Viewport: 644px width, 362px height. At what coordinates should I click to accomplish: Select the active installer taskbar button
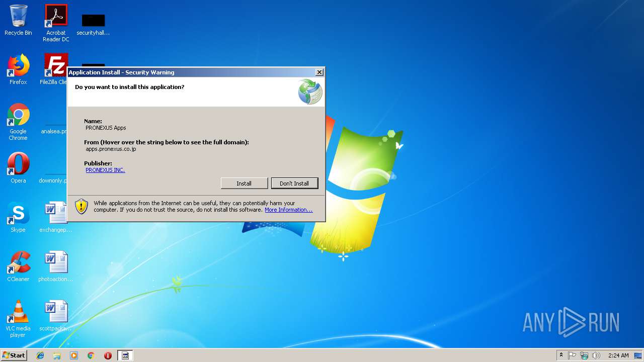pyautogui.click(x=125, y=355)
